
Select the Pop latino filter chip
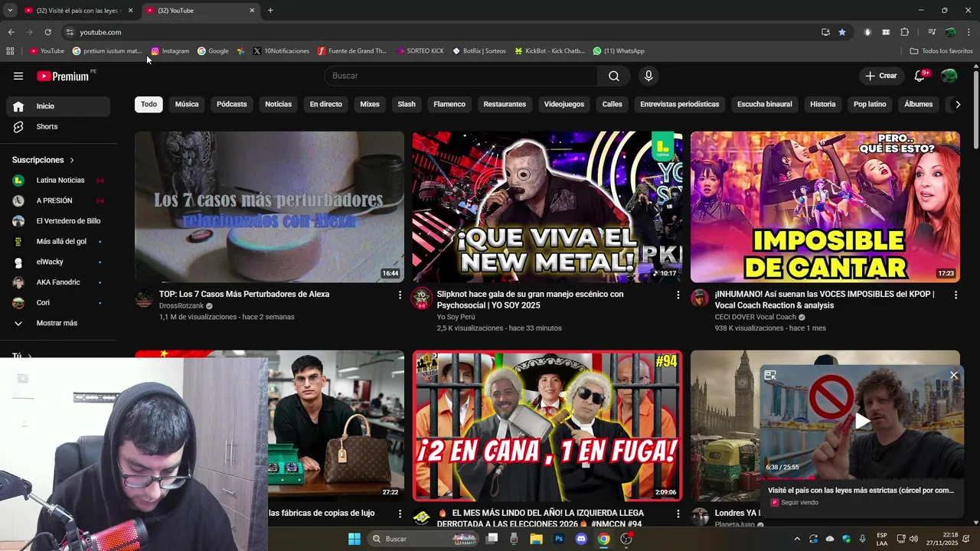870,104
